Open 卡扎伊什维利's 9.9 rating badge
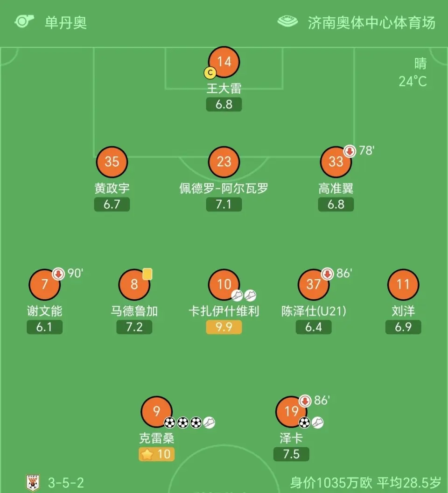 coord(224,327)
